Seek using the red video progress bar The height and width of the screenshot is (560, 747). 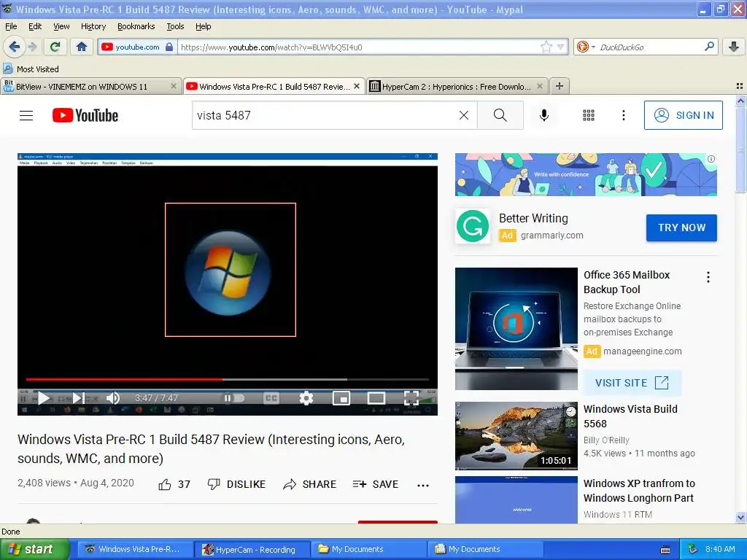tap(228, 379)
